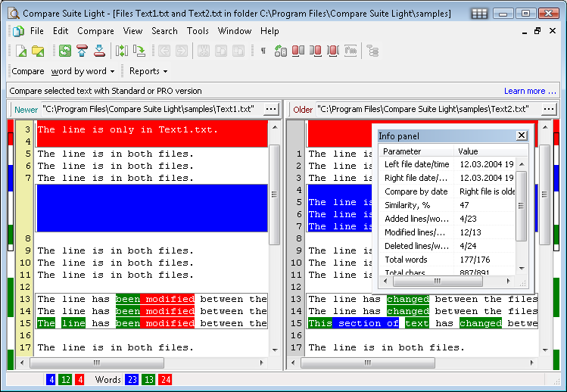
Task: Open the Compare menu
Action: tap(95, 31)
